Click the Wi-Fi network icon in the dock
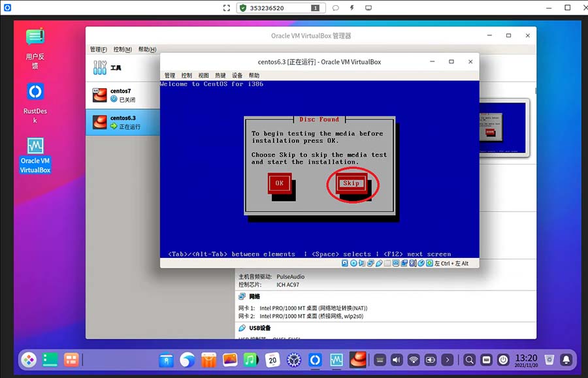 point(414,359)
